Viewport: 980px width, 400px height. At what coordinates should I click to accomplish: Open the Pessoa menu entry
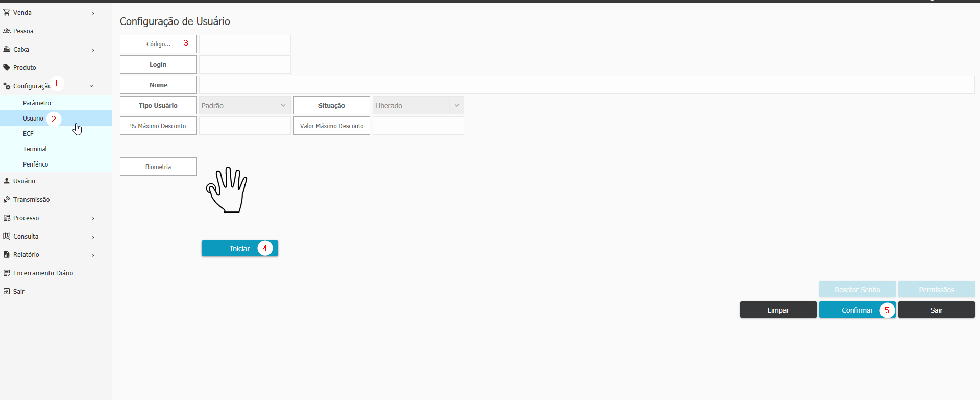[56, 31]
